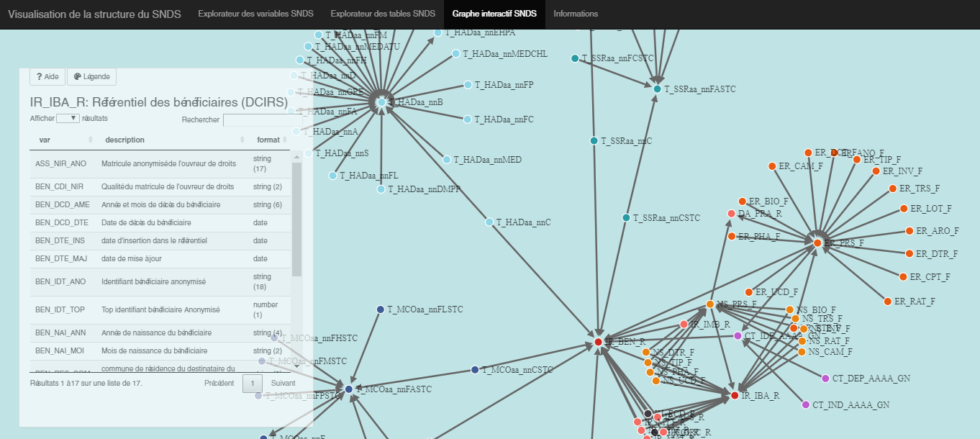Select the T_SSRaa_nnFASTC teal node

pos(657,89)
